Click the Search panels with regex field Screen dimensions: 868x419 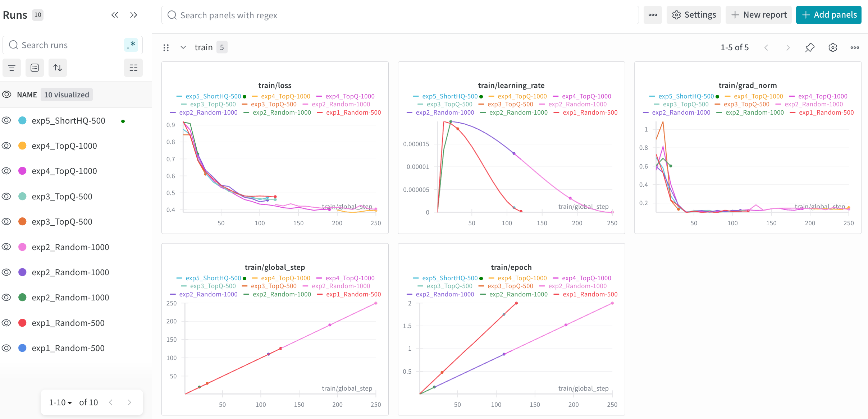(x=400, y=15)
